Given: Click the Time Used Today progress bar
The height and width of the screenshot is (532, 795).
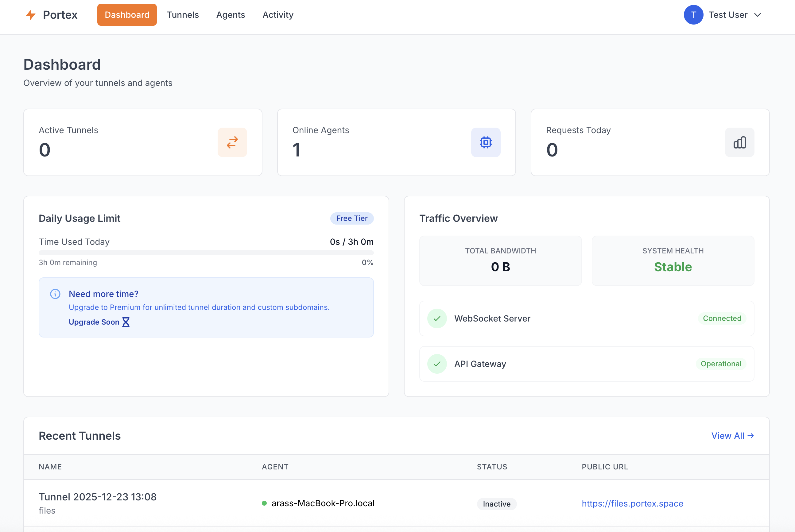Looking at the screenshot, I should (x=206, y=253).
